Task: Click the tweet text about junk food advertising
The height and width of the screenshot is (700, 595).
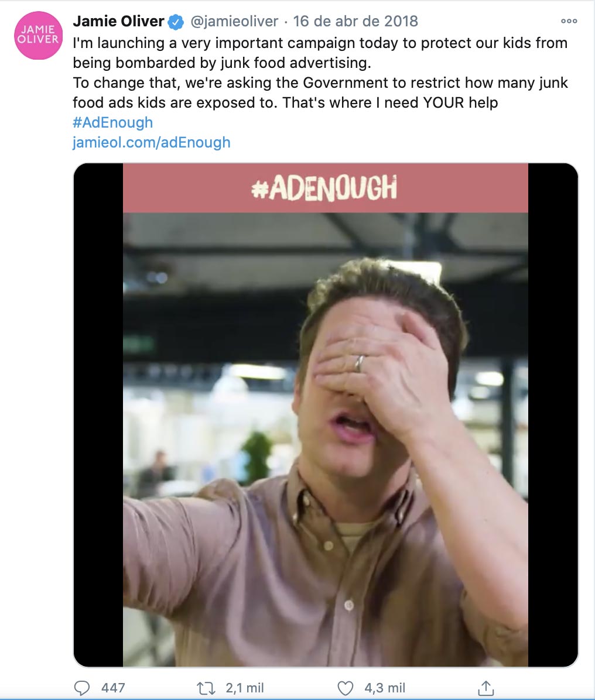Action: [x=320, y=73]
